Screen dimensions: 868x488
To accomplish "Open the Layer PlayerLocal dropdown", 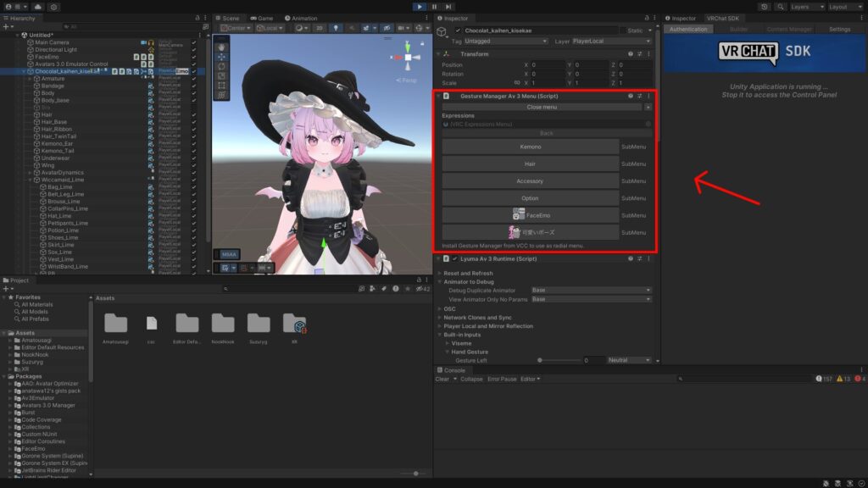I will tap(611, 41).
